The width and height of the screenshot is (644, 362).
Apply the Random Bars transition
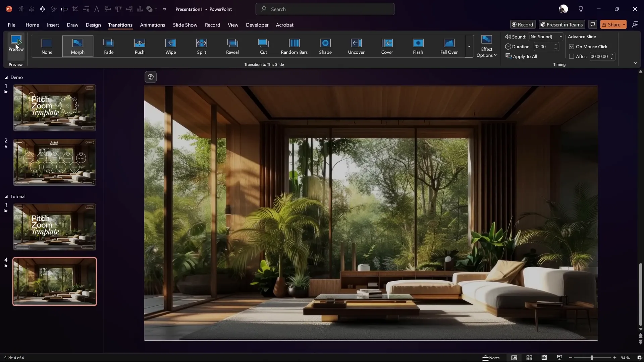[x=294, y=46]
